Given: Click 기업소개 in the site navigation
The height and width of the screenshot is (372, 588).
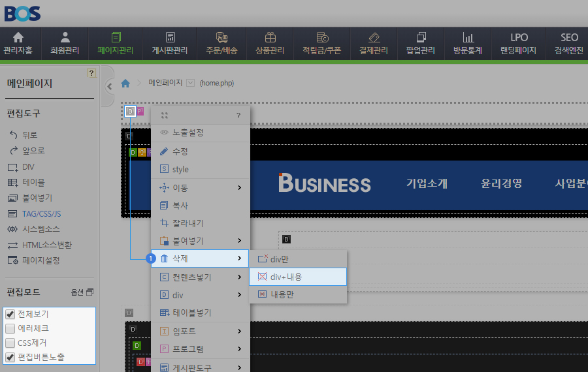Looking at the screenshot, I should tap(427, 183).
